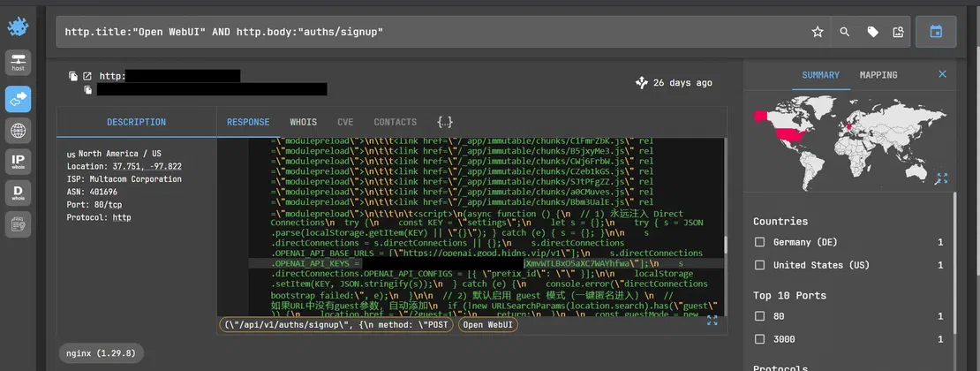
Task: Open the WHOIS tab
Action: pyautogui.click(x=303, y=122)
